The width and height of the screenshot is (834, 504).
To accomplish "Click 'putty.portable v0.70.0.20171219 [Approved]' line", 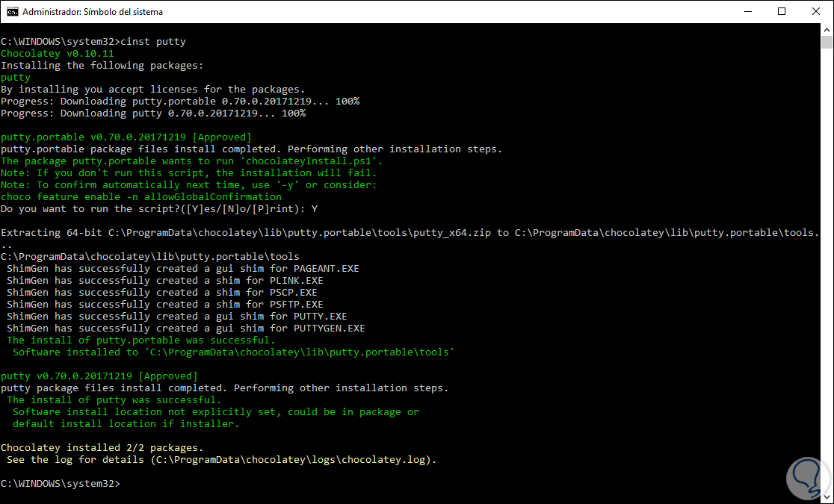I will pos(126,137).
